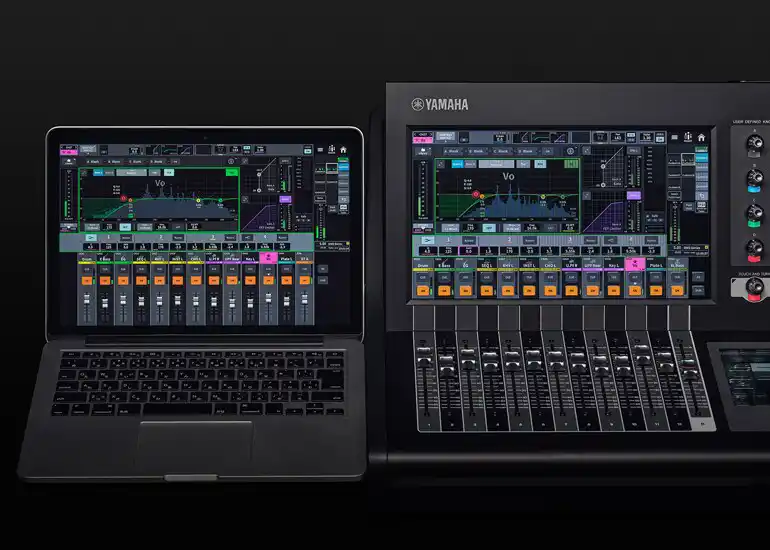
Task: Tap the EQ expand icon on console display
Action: pyautogui.click(x=440, y=165)
